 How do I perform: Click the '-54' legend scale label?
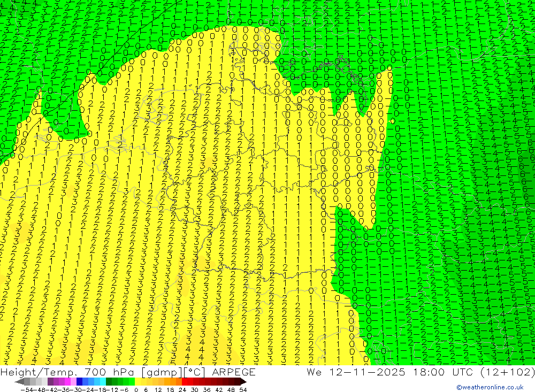(26, 390)
